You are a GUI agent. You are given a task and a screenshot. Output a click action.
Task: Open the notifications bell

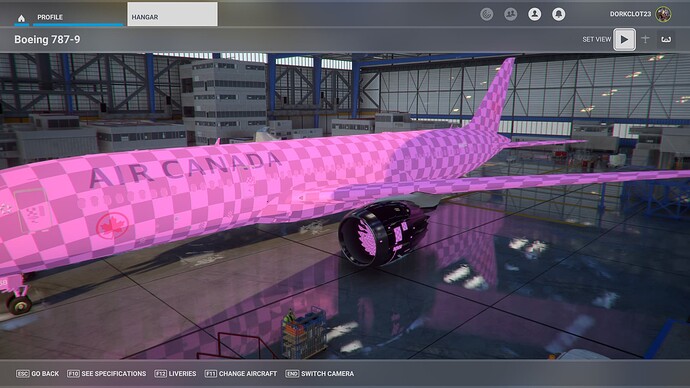pos(558,15)
